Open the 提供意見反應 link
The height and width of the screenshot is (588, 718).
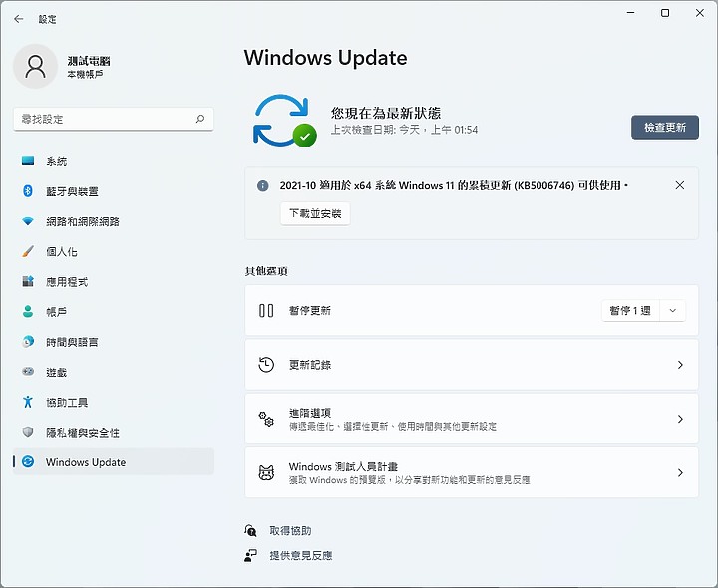[301, 555]
